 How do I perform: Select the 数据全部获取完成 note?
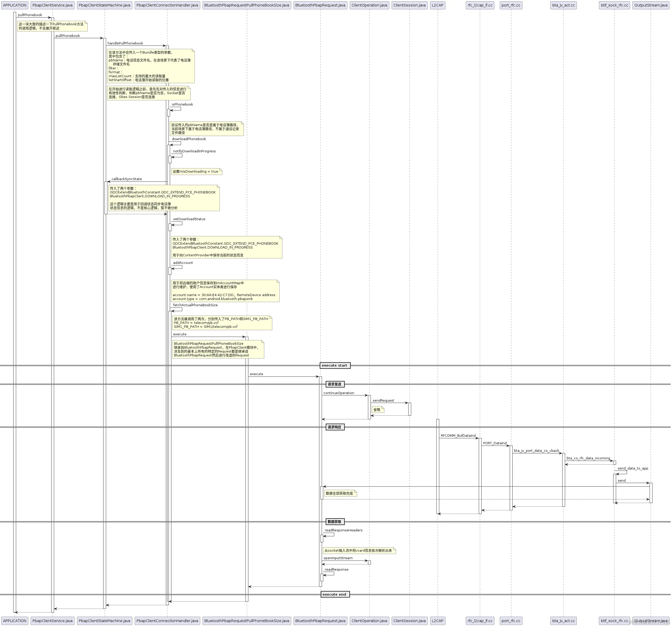340,494
